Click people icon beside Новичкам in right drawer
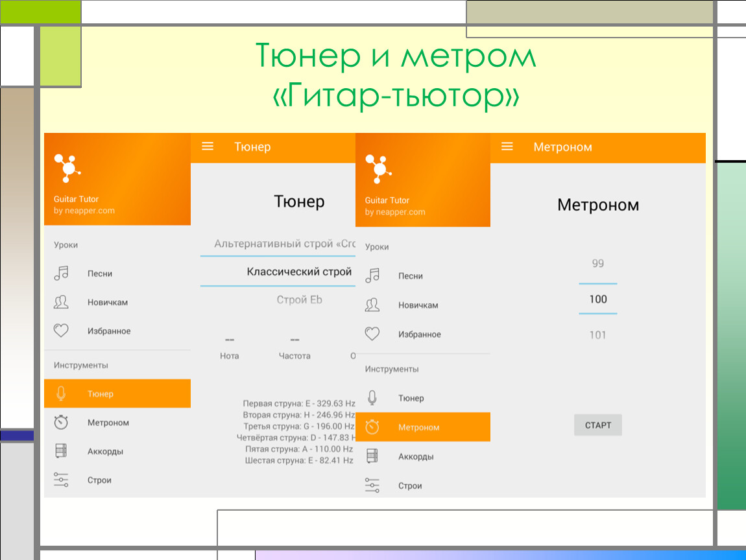Viewport: 746px width, 560px height. pos(372,305)
